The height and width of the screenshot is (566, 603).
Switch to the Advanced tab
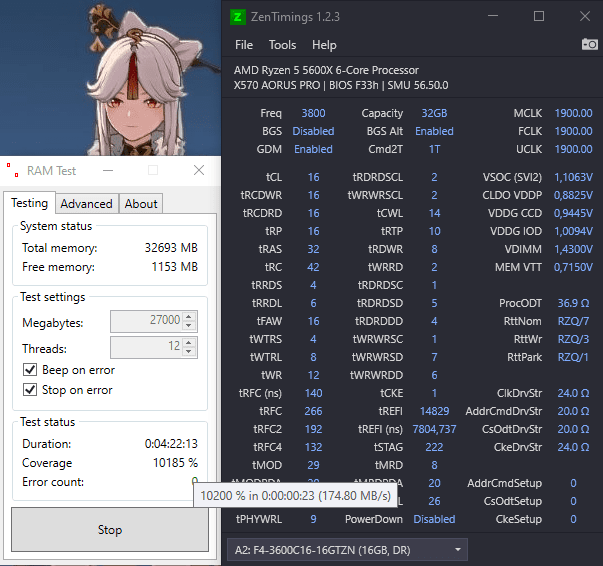pos(87,203)
